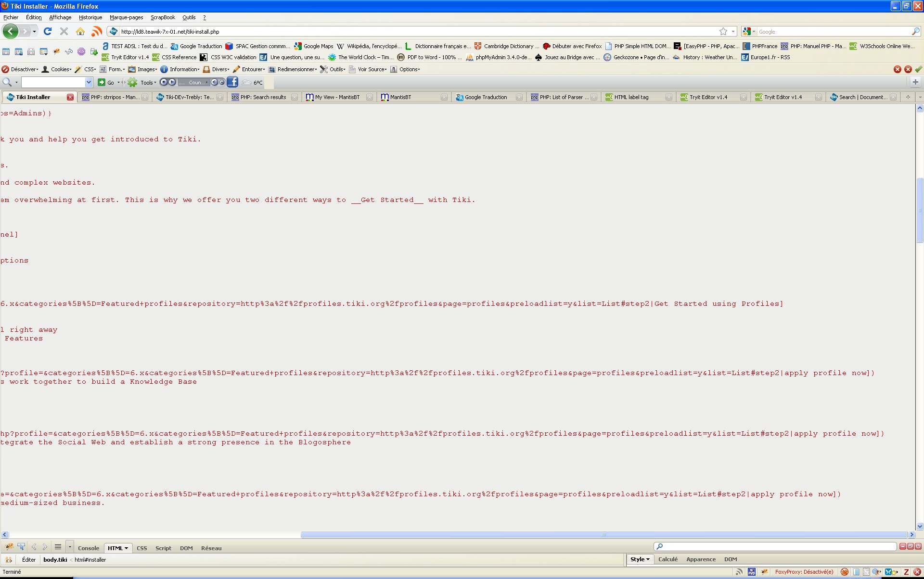924x579 pixels.
Task: Toggle the media player mute speaker button
Action: coord(215,82)
